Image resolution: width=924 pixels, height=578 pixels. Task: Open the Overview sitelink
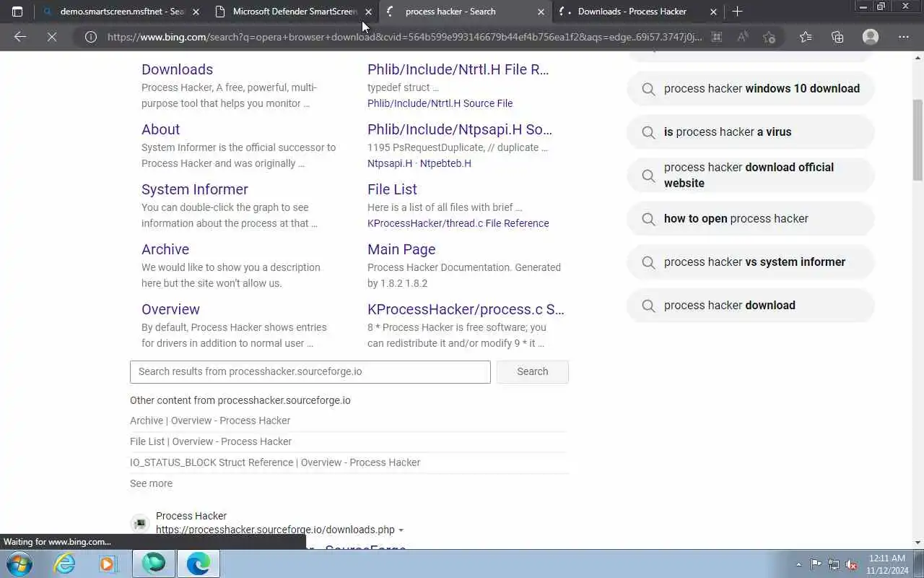tap(170, 309)
